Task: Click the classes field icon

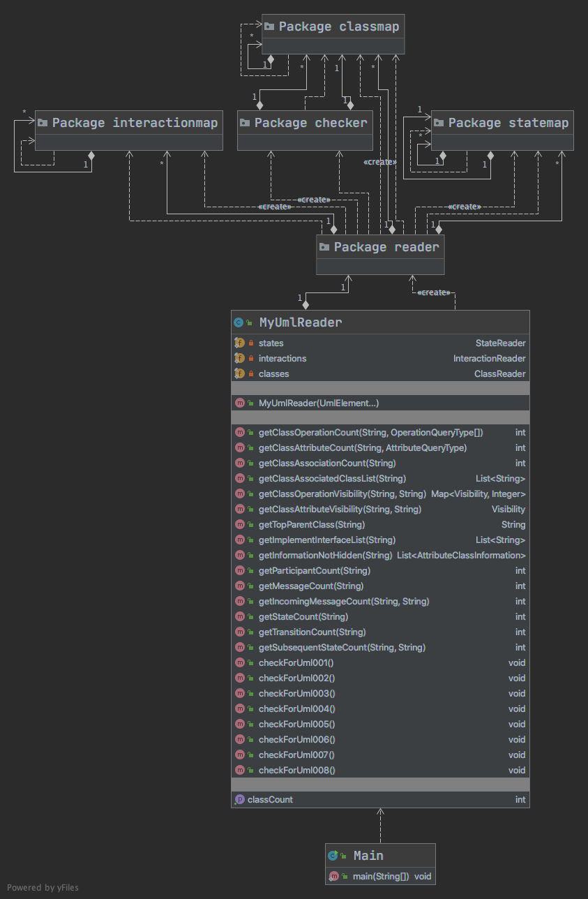Action: [239, 373]
